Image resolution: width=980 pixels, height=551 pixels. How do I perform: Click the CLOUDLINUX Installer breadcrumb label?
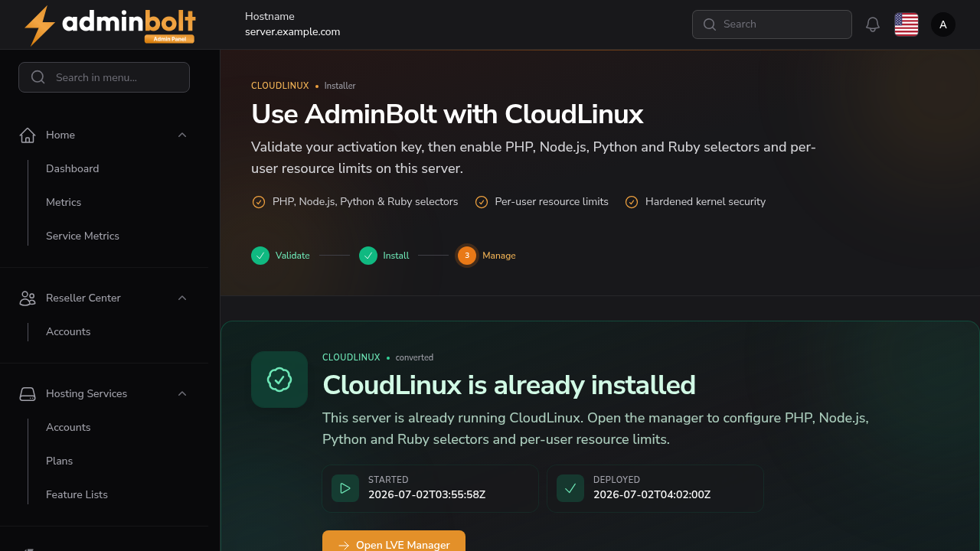point(303,86)
